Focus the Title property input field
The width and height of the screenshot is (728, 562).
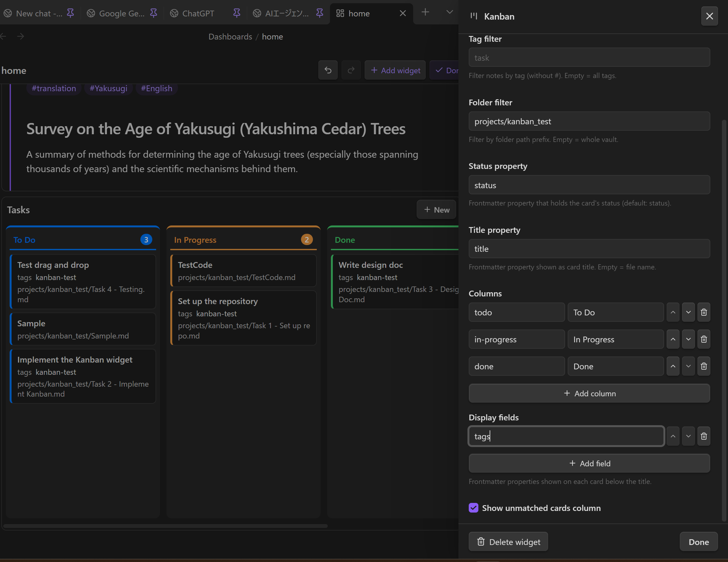589,249
